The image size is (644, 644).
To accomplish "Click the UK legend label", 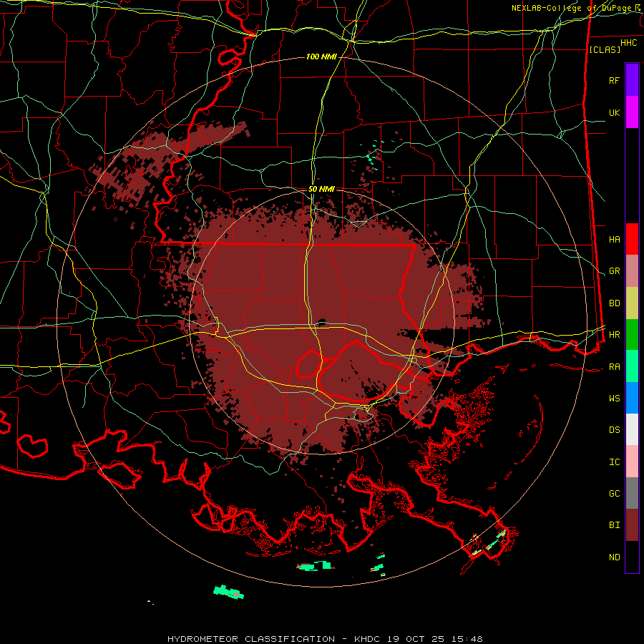I will tap(614, 112).
